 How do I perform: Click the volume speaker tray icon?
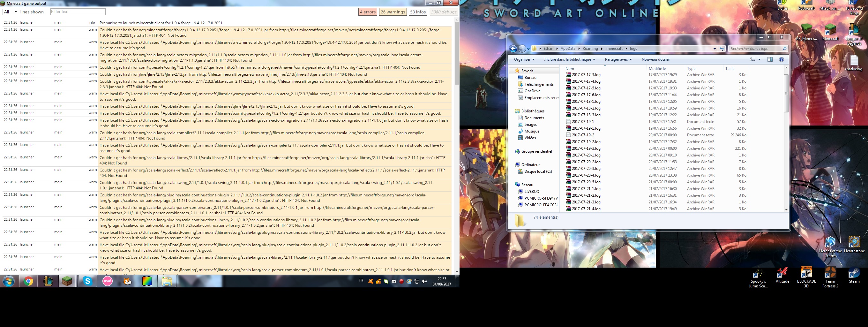pos(424,281)
